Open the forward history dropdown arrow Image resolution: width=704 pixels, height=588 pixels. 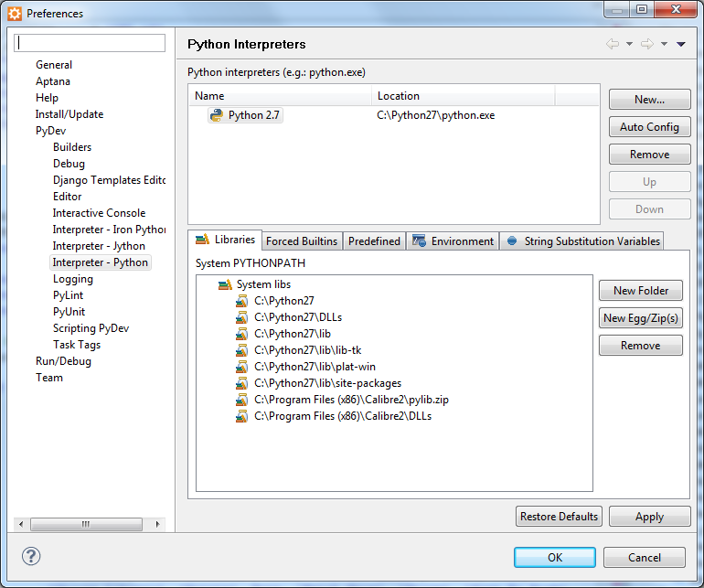coord(664,44)
